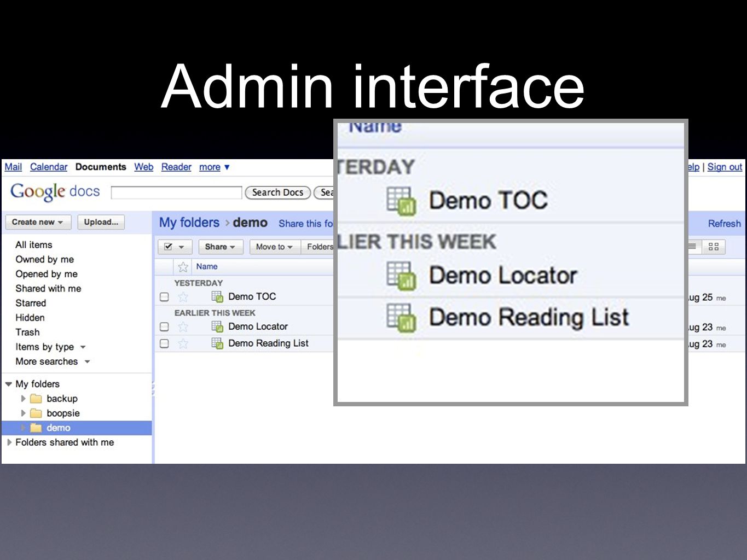
Task: Click My folders breadcrumb link
Action: click(x=189, y=223)
